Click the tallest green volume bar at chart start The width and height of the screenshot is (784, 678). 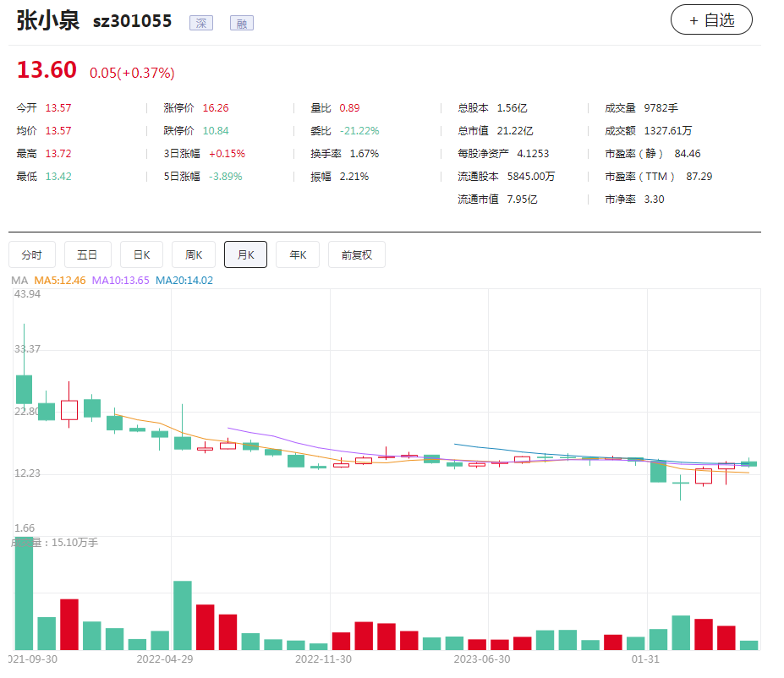point(24,593)
